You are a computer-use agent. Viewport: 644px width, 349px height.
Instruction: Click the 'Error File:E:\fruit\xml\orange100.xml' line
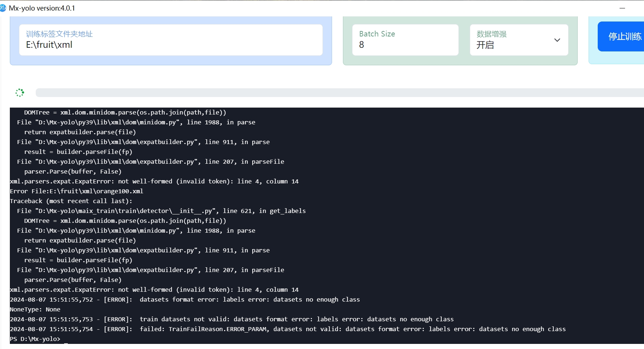pyautogui.click(x=77, y=191)
